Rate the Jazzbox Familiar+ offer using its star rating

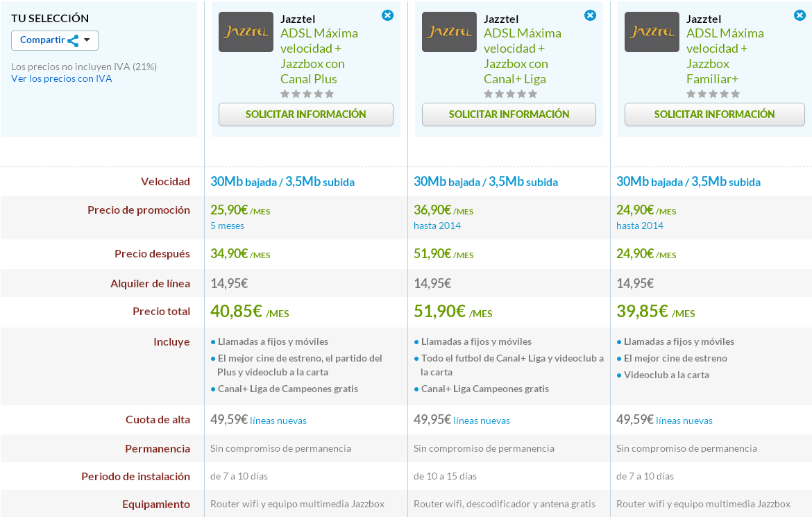tap(713, 94)
